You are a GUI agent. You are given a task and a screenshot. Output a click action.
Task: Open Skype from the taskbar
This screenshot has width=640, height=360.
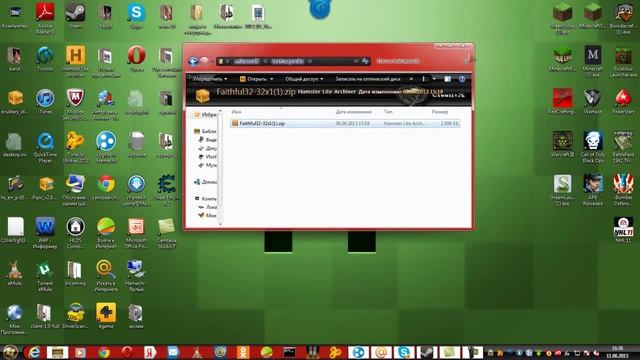[404, 352]
